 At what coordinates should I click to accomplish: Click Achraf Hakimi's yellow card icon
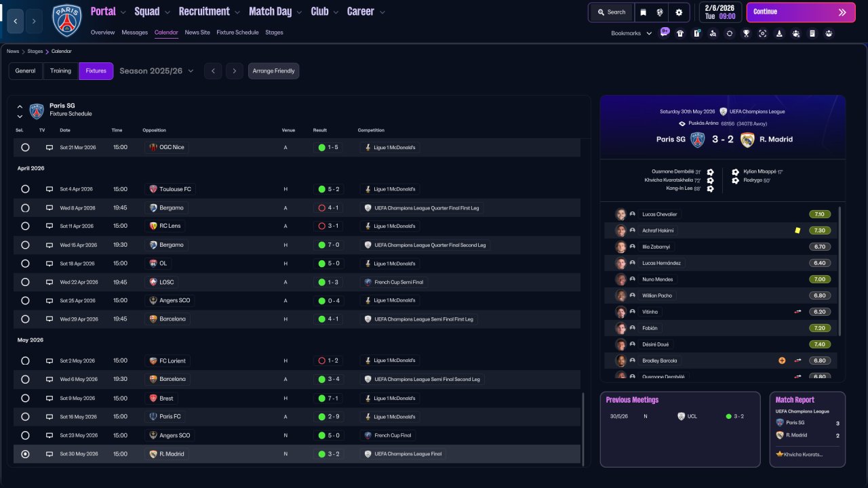click(797, 230)
